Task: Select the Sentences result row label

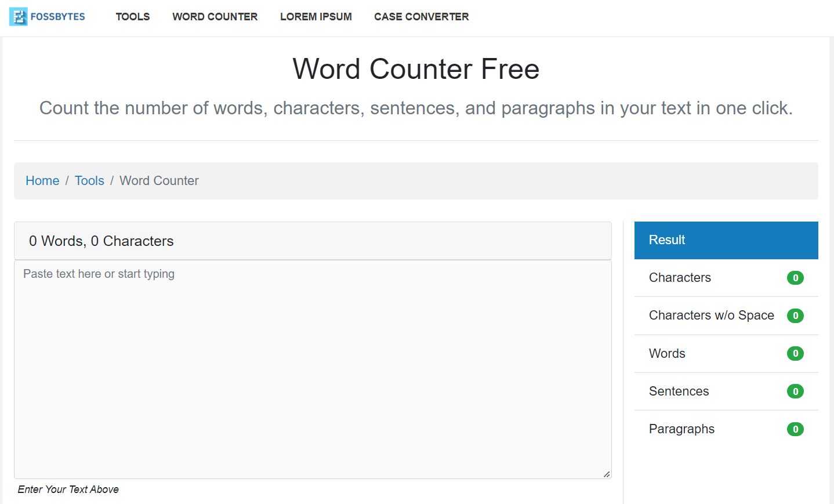Action: (x=679, y=391)
